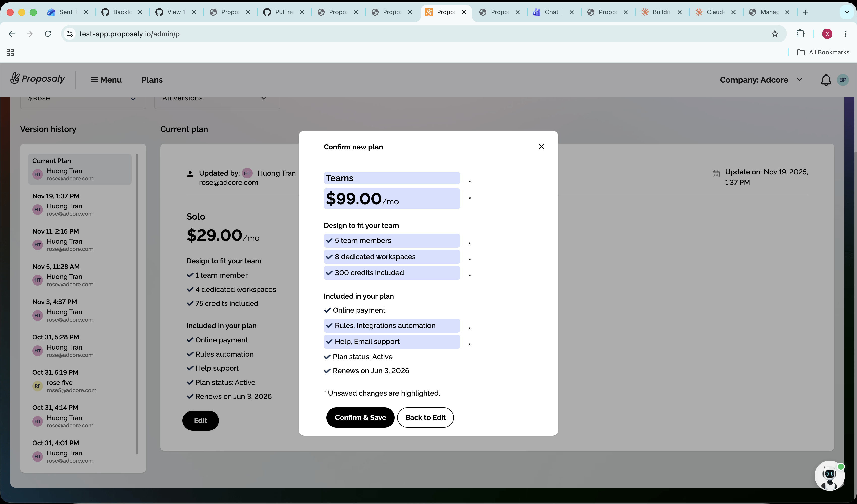Click the BP user avatar
Viewport: 857px width, 504px height.
point(842,80)
